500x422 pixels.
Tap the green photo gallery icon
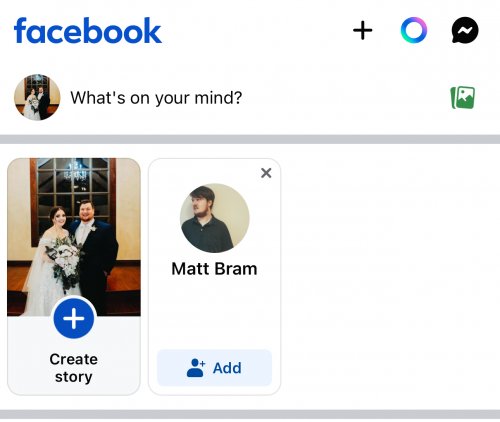(x=463, y=98)
